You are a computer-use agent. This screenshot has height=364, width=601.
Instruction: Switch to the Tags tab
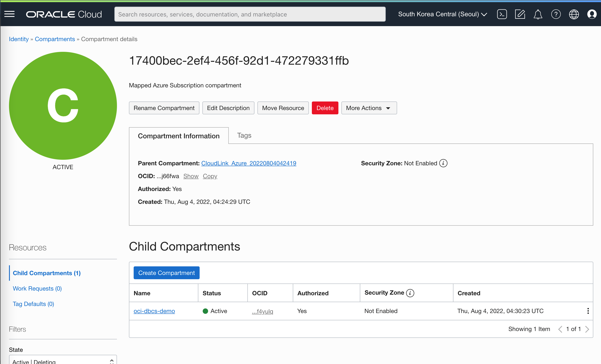(244, 136)
